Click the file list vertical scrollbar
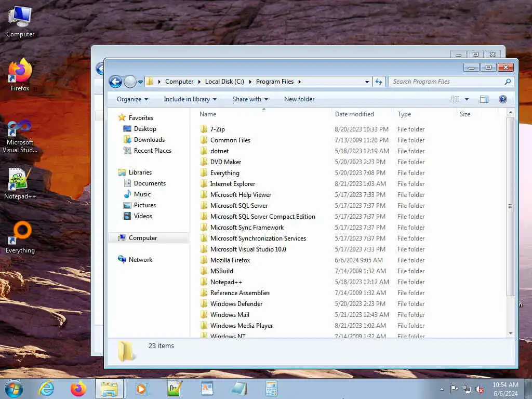Screen dimensions: 532x399 (x=510, y=206)
